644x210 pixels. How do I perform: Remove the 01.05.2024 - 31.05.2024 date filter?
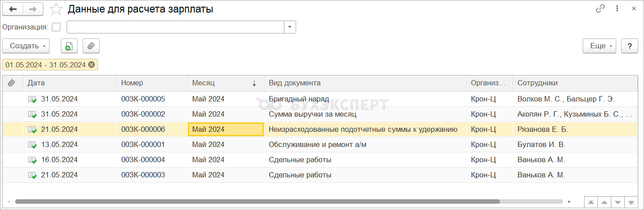click(x=92, y=65)
